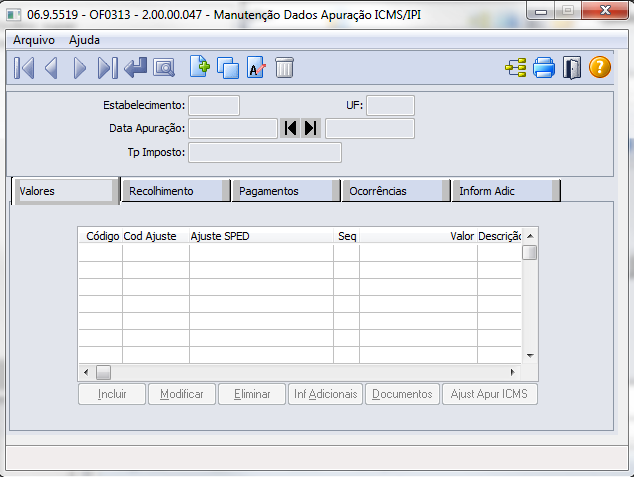This screenshot has width=634, height=477.
Task: Exit via the door icon
Action: pos(572,68)
